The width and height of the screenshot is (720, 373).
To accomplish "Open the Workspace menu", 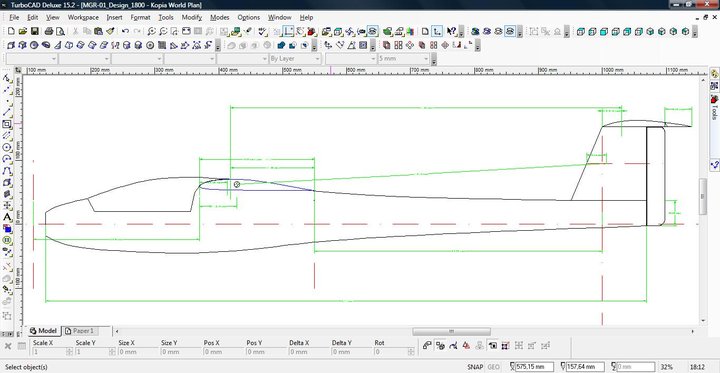I will tap(83, 17).
